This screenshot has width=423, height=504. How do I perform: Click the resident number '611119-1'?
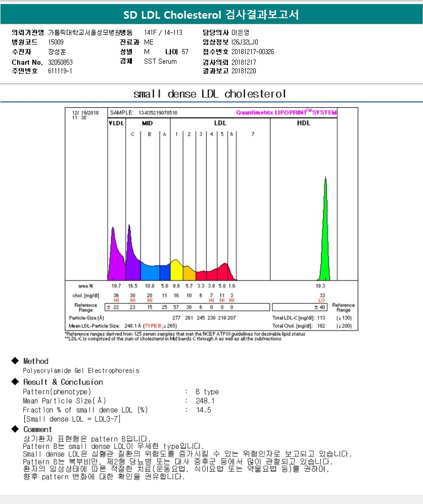tap(60, 71)
